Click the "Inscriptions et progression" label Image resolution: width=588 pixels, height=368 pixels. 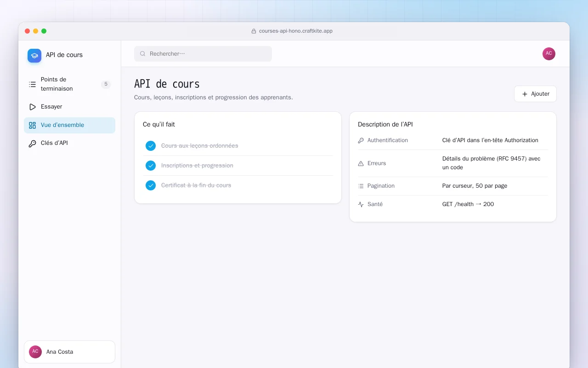pos(197,166)
